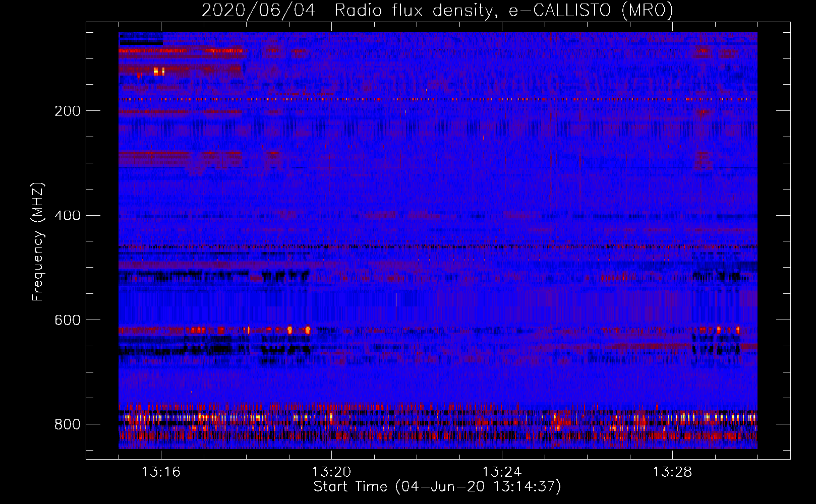Click the 13:20 time tick label
816x504 pixels.
[x=331, y=472]
